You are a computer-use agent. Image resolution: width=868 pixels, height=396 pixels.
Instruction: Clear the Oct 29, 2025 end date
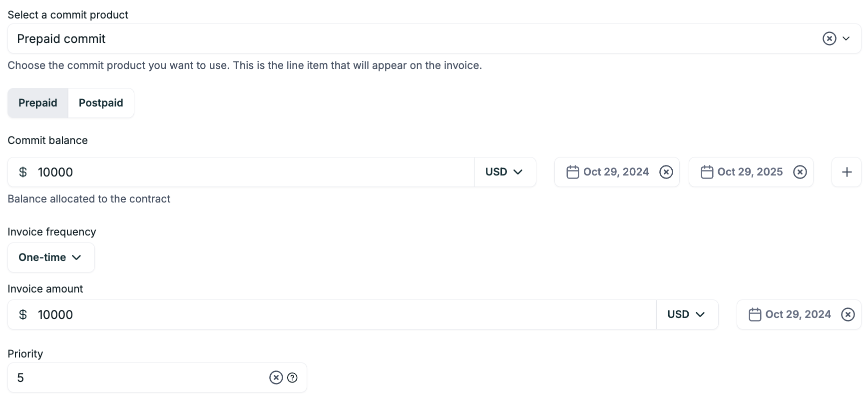click(x=800, y=172)
